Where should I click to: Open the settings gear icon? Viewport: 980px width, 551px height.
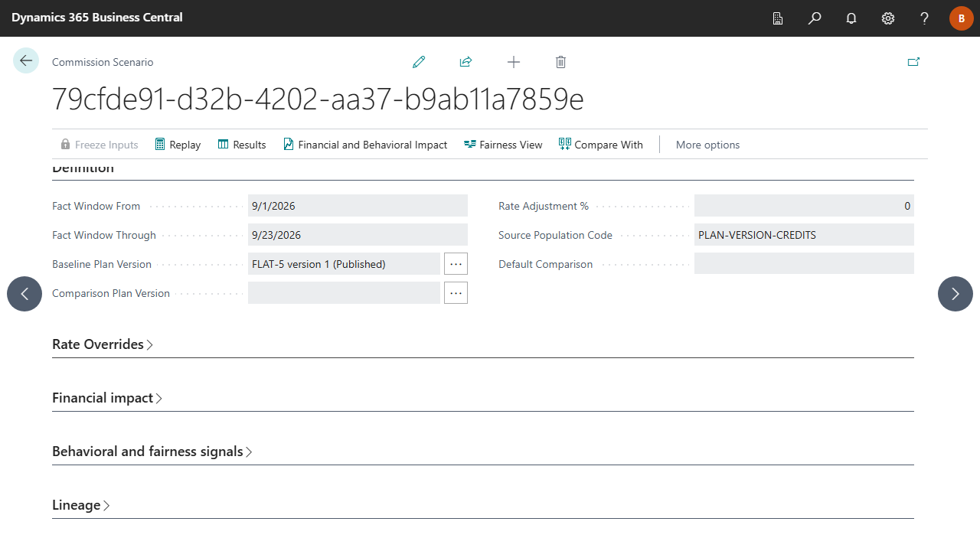888,18
